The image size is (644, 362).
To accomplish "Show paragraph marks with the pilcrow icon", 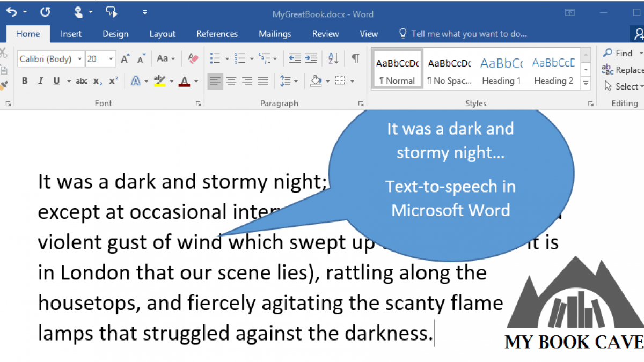I will click(355, 58).
